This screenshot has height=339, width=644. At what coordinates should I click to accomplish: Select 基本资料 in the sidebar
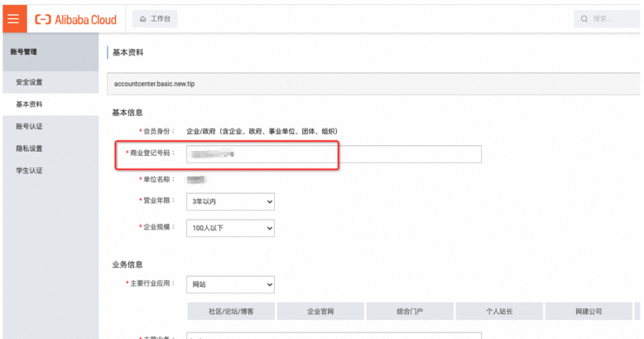click(50, 104)
